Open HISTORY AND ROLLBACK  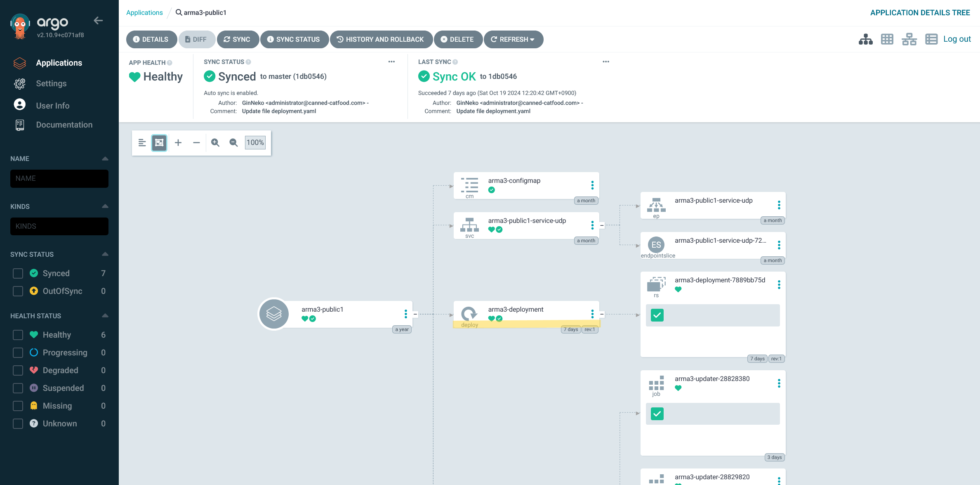click(381, 39)
